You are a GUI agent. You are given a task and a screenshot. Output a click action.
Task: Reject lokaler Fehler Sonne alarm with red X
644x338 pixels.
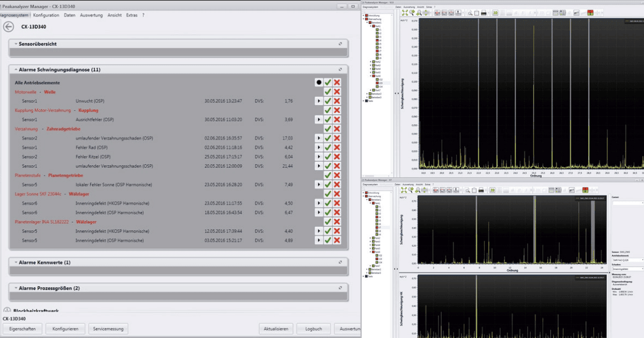point(337,185)
